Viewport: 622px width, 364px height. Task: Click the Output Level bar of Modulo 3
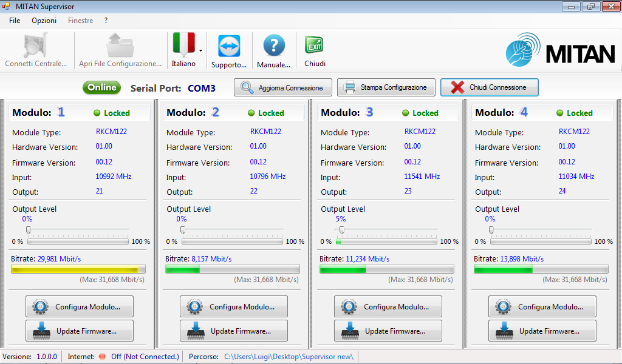coord(386,241)
